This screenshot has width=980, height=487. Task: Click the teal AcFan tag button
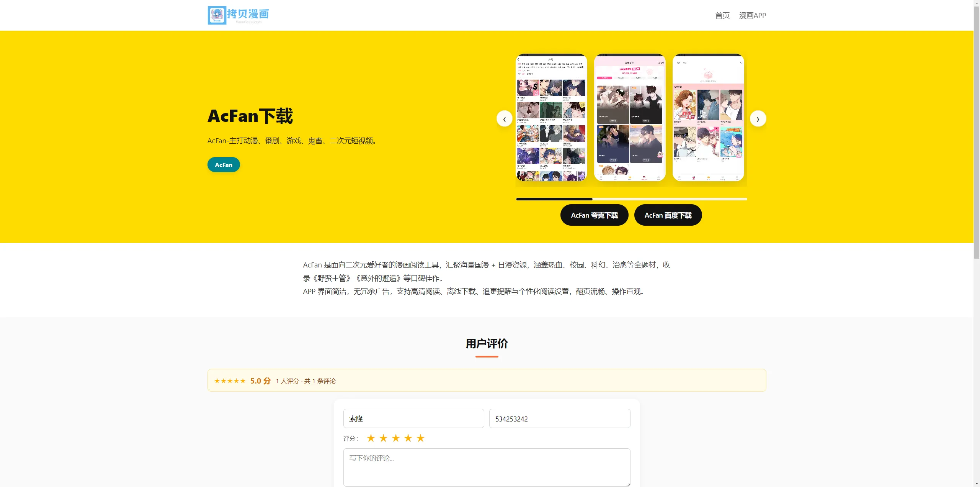point(224,165)
